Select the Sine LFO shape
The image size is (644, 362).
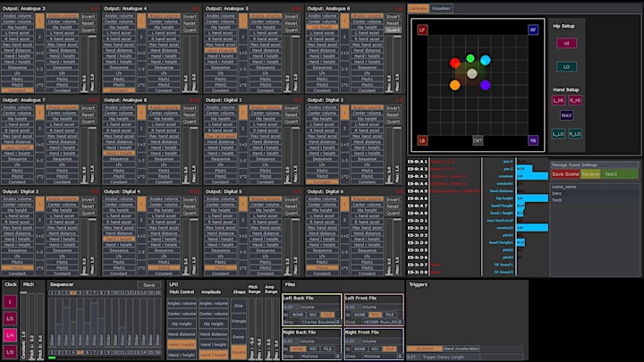pos(238,306)
